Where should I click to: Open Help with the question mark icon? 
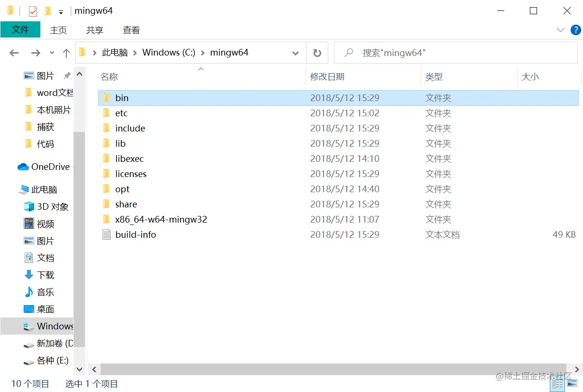click(x=576, y=30)
